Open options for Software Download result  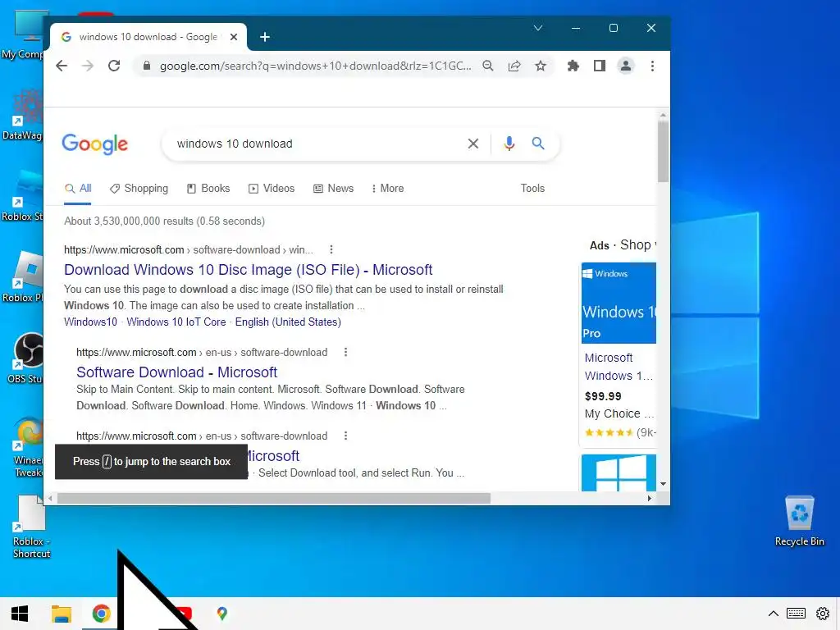coord(345,353)
